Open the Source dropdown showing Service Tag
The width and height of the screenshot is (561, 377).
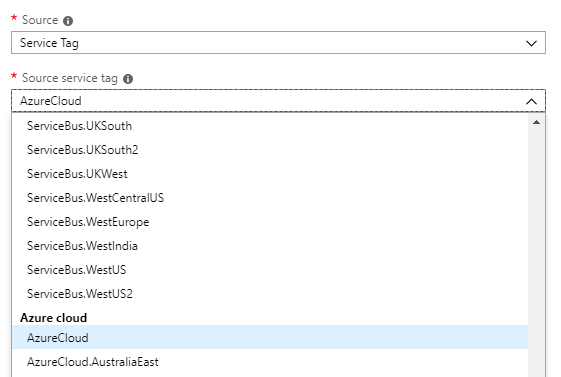(x=278, y=43)
